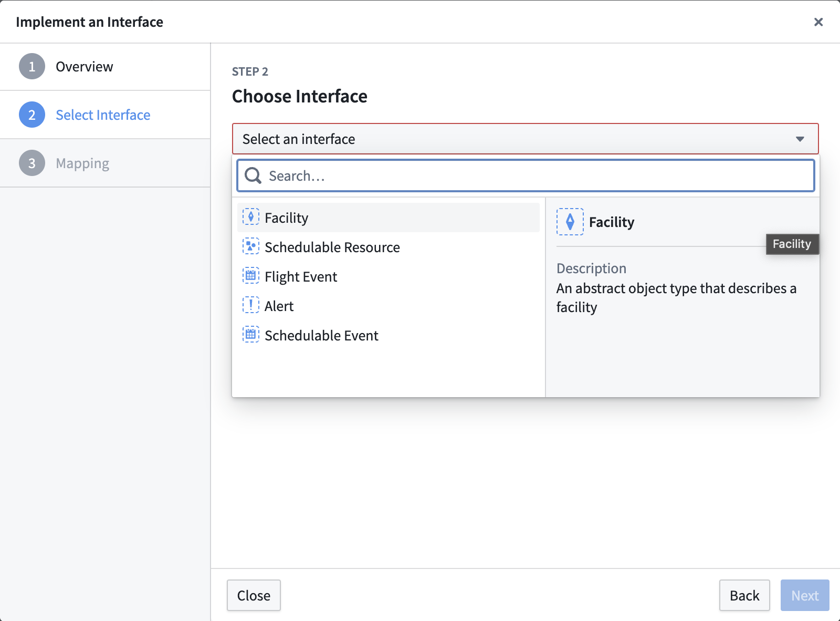The height and width of the screenshot is (621, 840).
Task: Click the Next button
Action: (x=805, y=595)
